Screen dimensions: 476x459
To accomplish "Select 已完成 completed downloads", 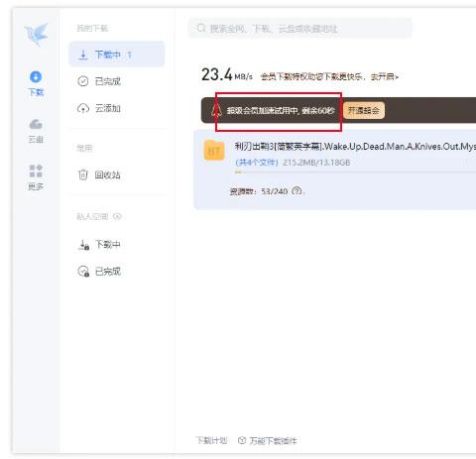I will click(x=117, y=81).
